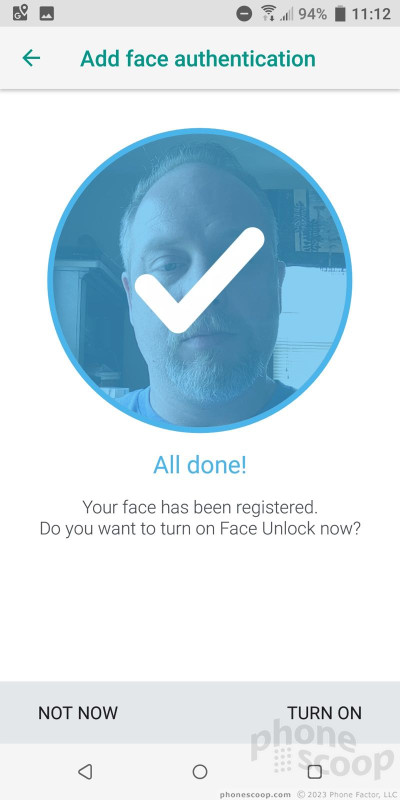The width and height of the screenshot is (400, 800).
Task: Tap the Face Unlock question text
Action: 200,529
